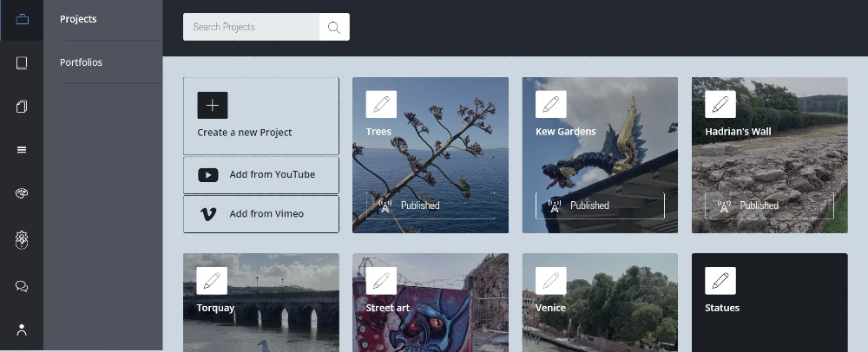
Task: Click Published status on Hadrian's Wall card
Action: tap(769, 205)
